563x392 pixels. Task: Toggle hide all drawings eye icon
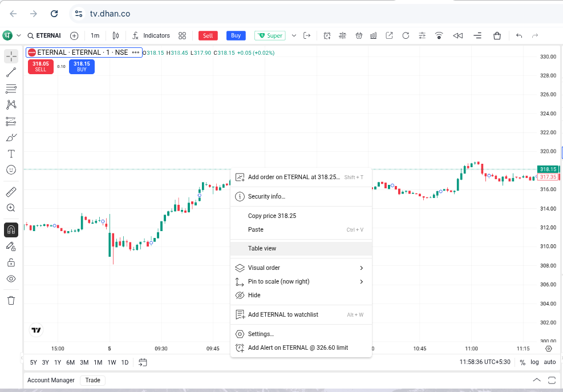11,279
